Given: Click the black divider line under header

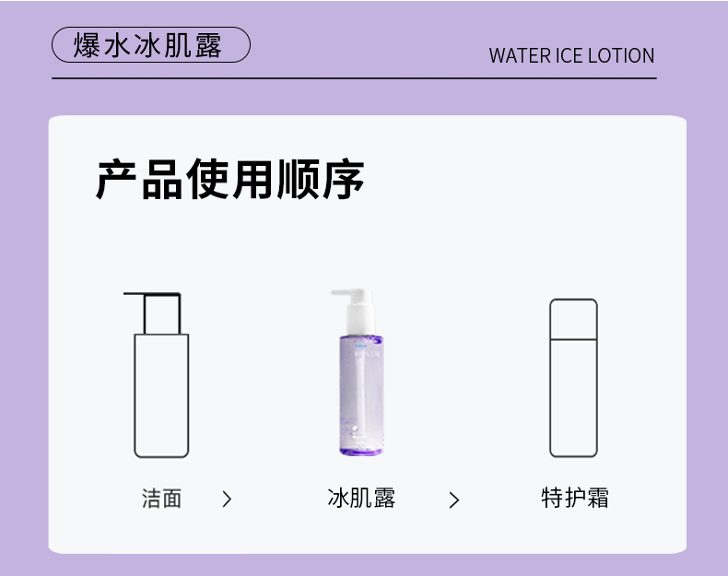Looking at the screenshot, I should pyautogui.click(x=354, y=78).
